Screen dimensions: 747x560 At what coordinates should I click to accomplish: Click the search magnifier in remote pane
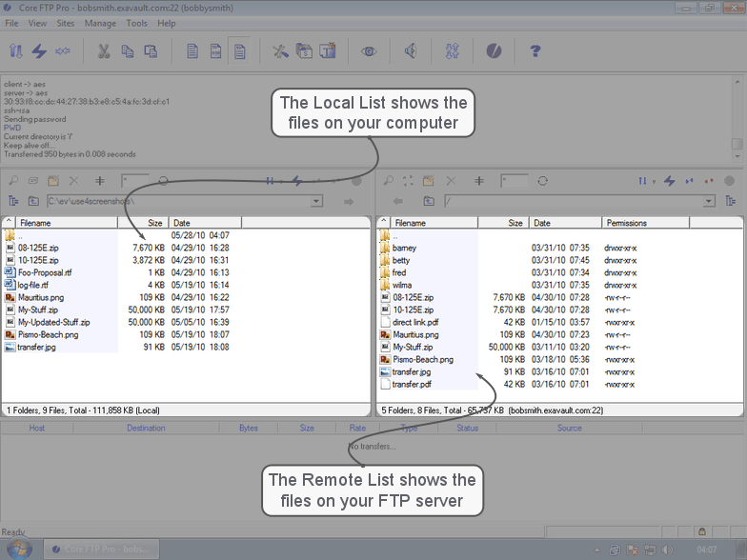point(389,181)
